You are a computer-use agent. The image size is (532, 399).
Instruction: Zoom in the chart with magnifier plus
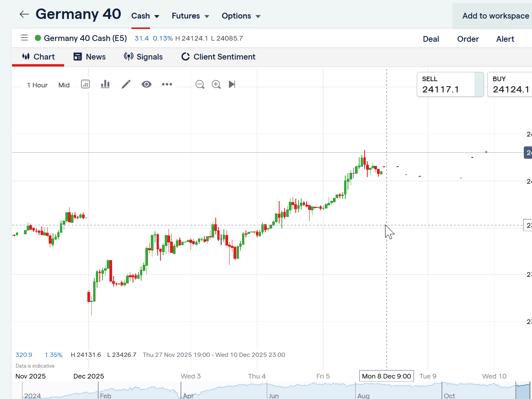(216, 84)
